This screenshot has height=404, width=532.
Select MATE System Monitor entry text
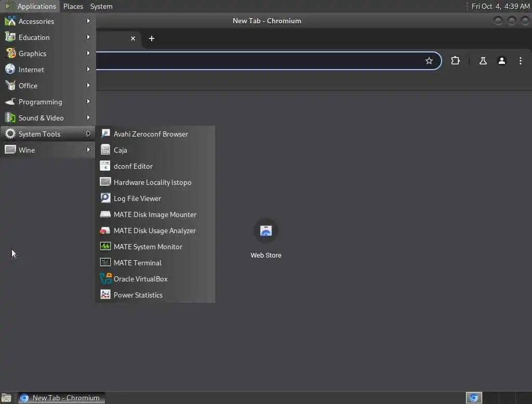148,247
